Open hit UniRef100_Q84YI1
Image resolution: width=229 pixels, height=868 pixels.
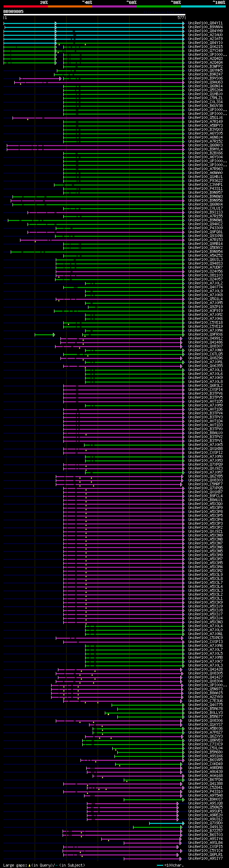click(205, 23)
